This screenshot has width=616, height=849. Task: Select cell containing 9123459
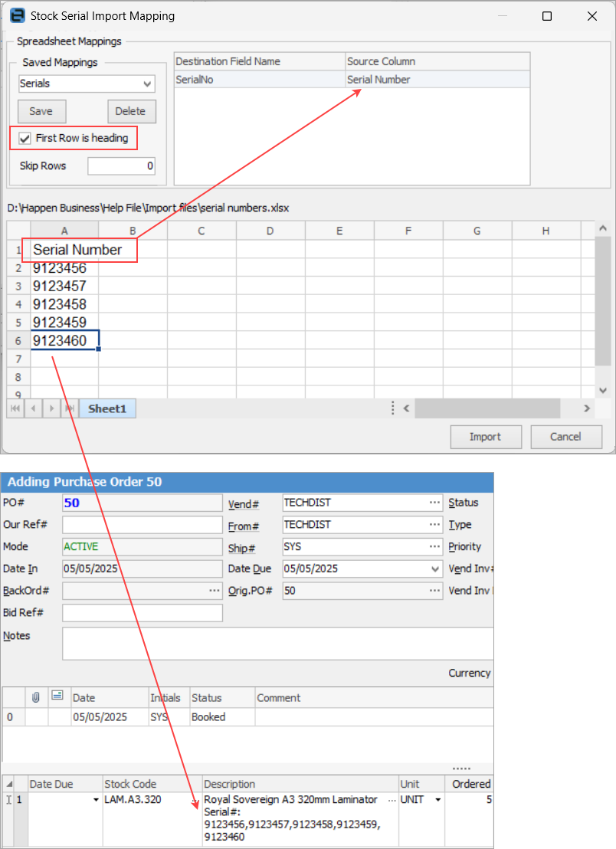click(x=64, y=322)
